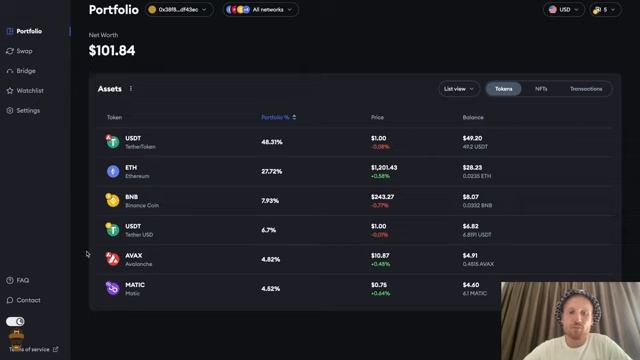Click the $4.91 AVAX balance
The image size is (640, 360).
pyautogui.click(x=470, y=256)
